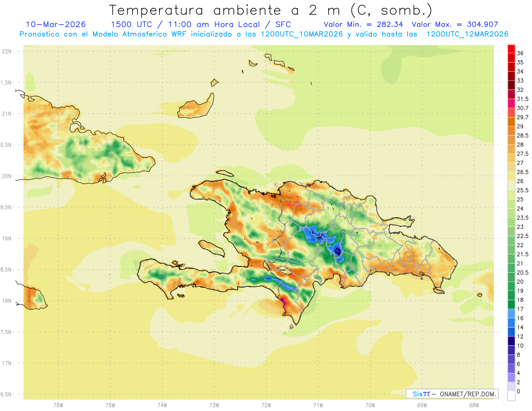Click the dark green swatch between 18 and 17
The width and height of the screenshot is (532, 411).
tap(511, 304)
